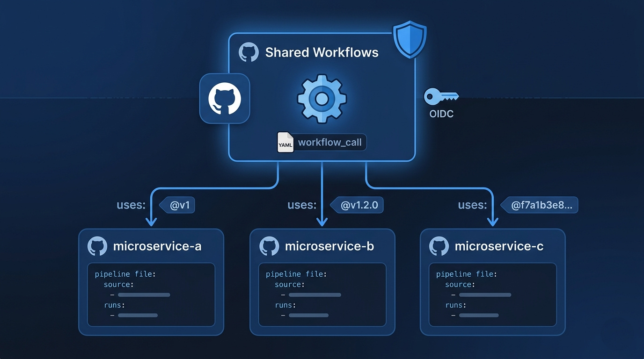Click the microservice-c title
This screenshot has width=644, height=359.
(x=499, y=246)
